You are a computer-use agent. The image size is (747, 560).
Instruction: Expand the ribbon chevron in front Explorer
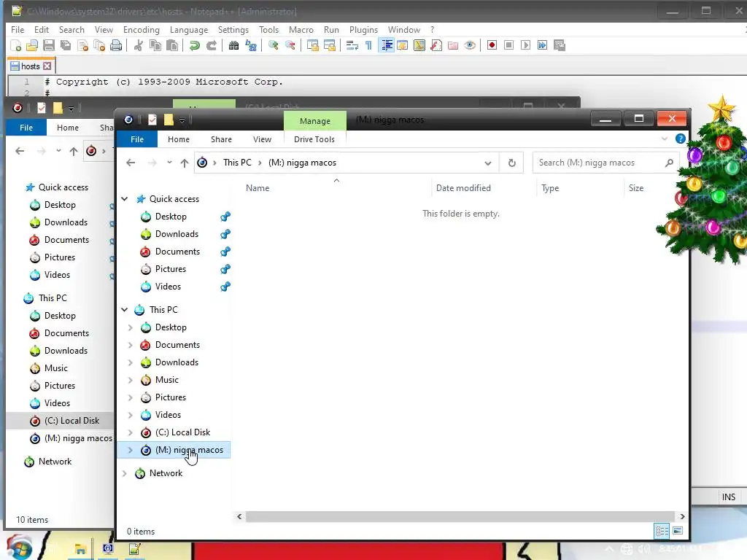click(664, 139)
